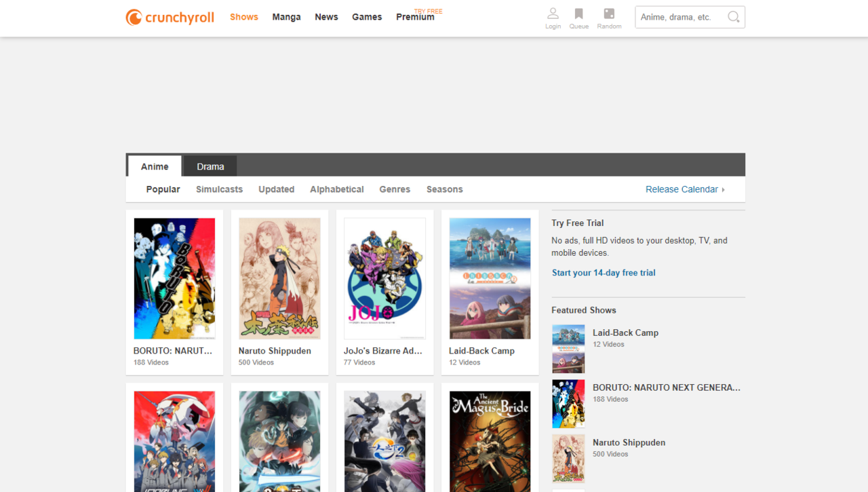868x492 pixels.
Task: Click the JoJo's Bizarre Ad... title text
Action: click(x=383, y=351)
